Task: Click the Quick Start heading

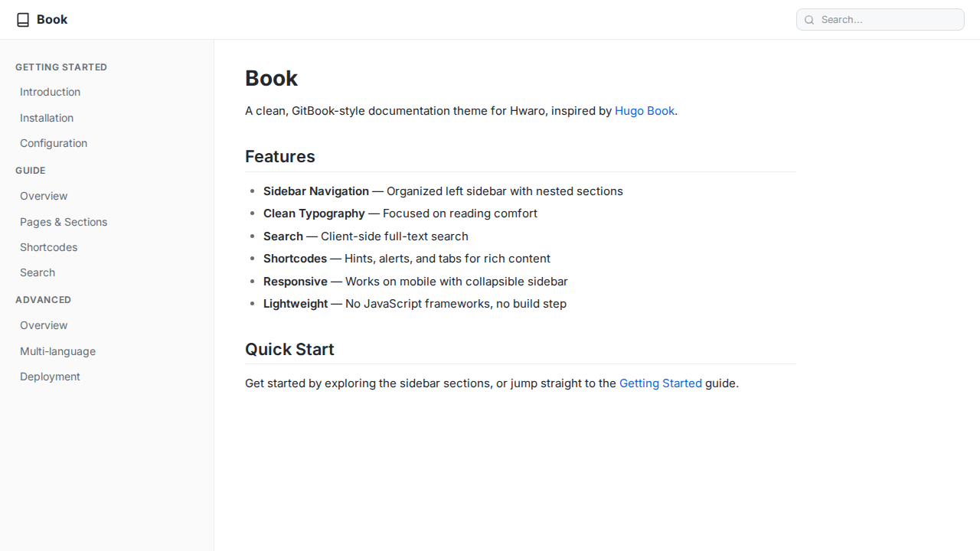Action: (x=289, y=350)
